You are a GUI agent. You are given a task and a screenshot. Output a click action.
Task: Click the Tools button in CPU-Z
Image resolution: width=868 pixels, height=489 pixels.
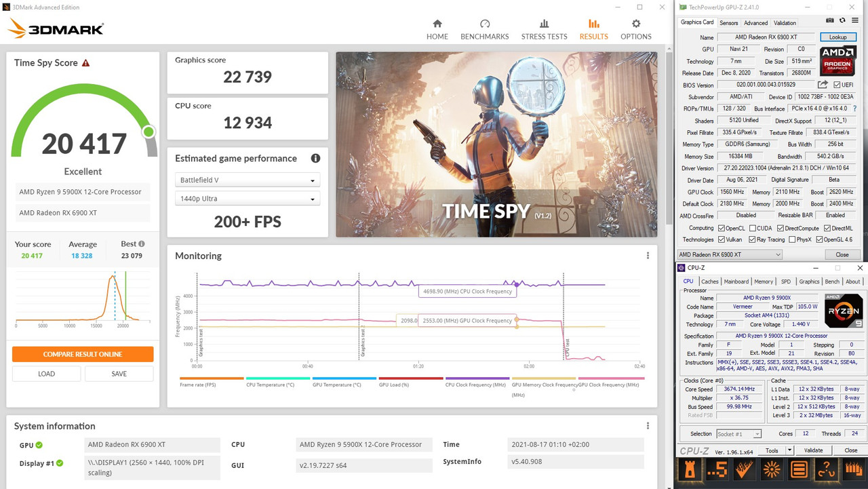tap(772, 450)
